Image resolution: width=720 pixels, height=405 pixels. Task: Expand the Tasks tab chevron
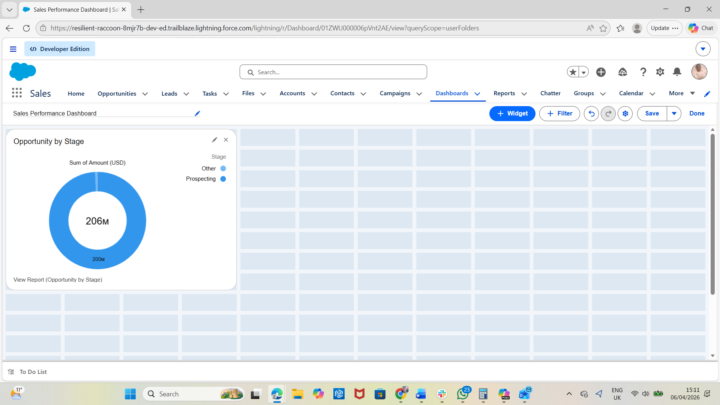point(226,94)
